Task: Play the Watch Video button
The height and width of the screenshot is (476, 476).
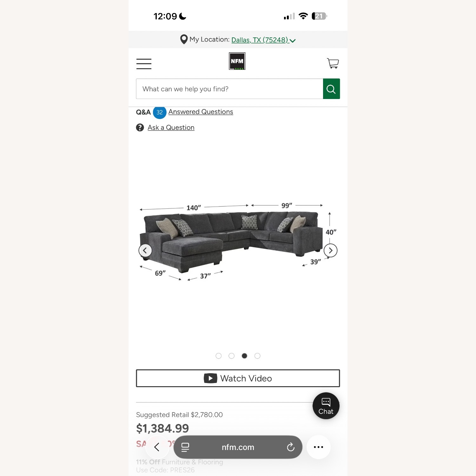Action: [x=238, y=378]
